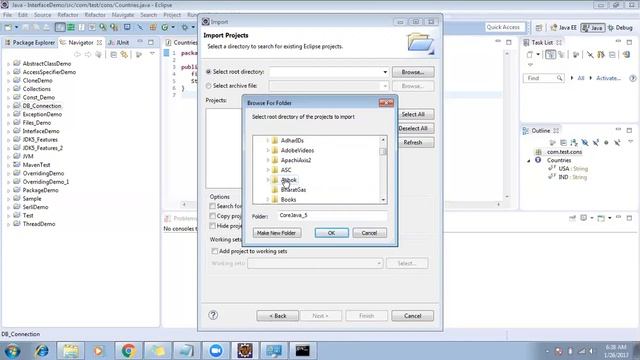Open the root directory combo box dropdown
640x360 pixels.
coord(384,72)
